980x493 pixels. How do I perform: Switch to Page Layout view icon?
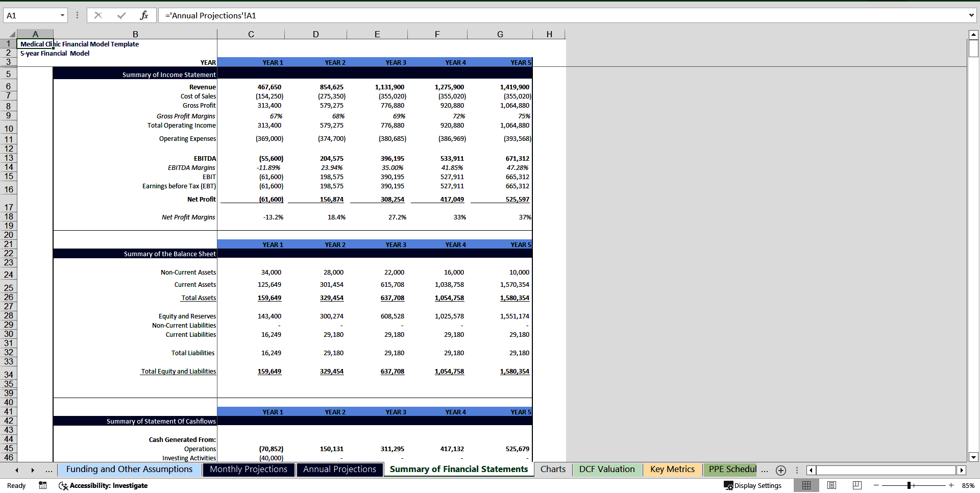(832, 485)
